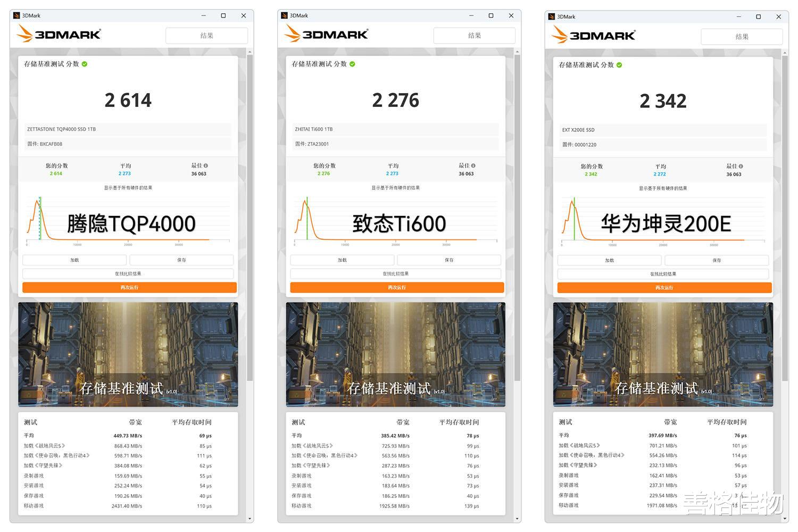Click 加载 button in the TQP4000 window
The image size is (798, 532).
click(x=74, y=260)
